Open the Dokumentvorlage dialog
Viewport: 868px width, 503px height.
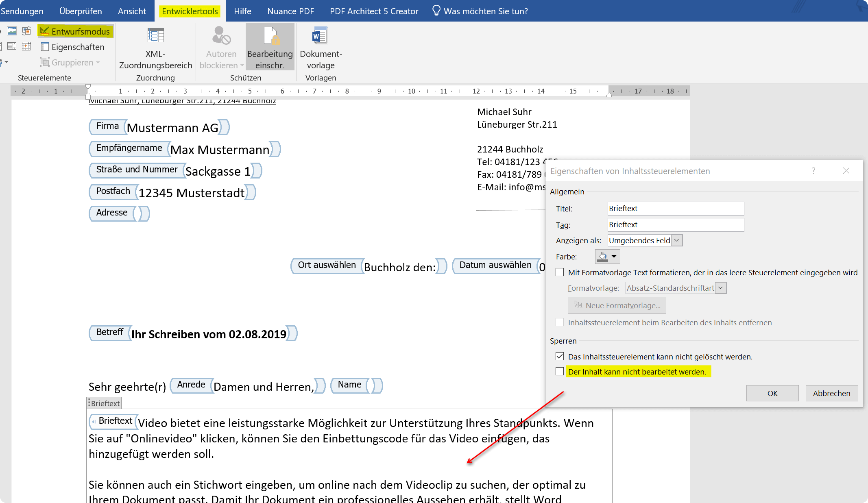321,48
